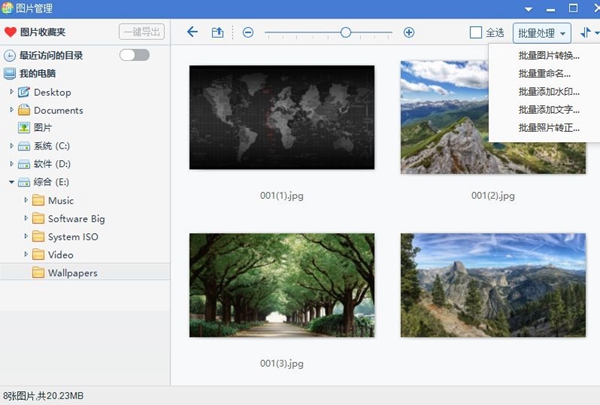Image resolution: width=600 pixels, height=405 pixels.
Task: Click the zoom out minus icon
Action: (248, 33)
